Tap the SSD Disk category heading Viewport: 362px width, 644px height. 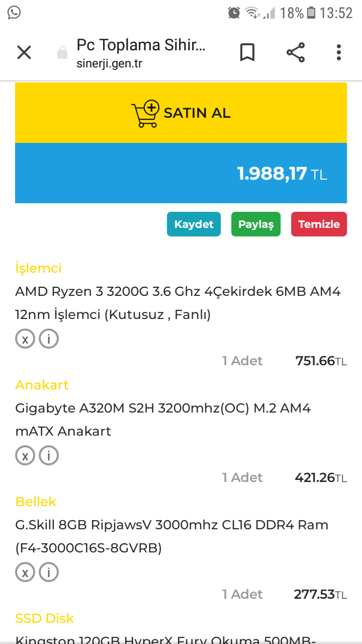(45, 618)
